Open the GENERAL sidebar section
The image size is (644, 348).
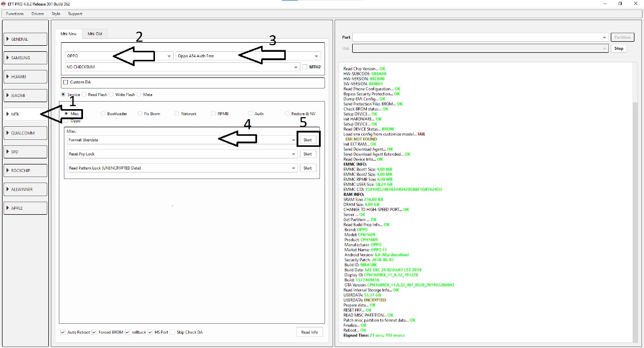(26, 39)
